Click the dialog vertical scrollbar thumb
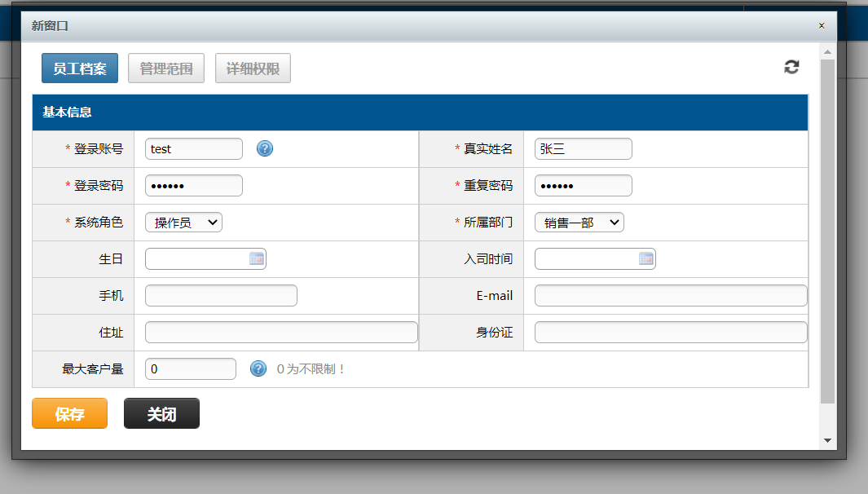Screen dimensions: 868x494 tap(827, 232)
